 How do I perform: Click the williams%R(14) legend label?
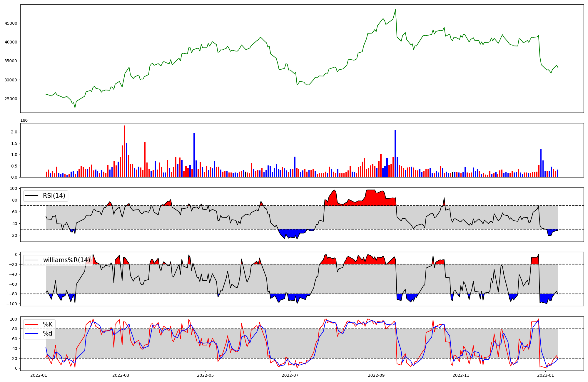tap(67, 260)
